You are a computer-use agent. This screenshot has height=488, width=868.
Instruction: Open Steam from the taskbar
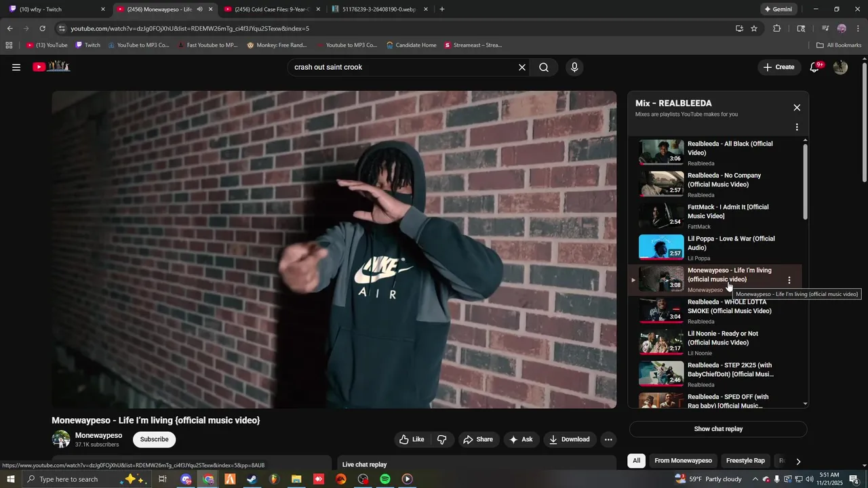pos(252,479)
